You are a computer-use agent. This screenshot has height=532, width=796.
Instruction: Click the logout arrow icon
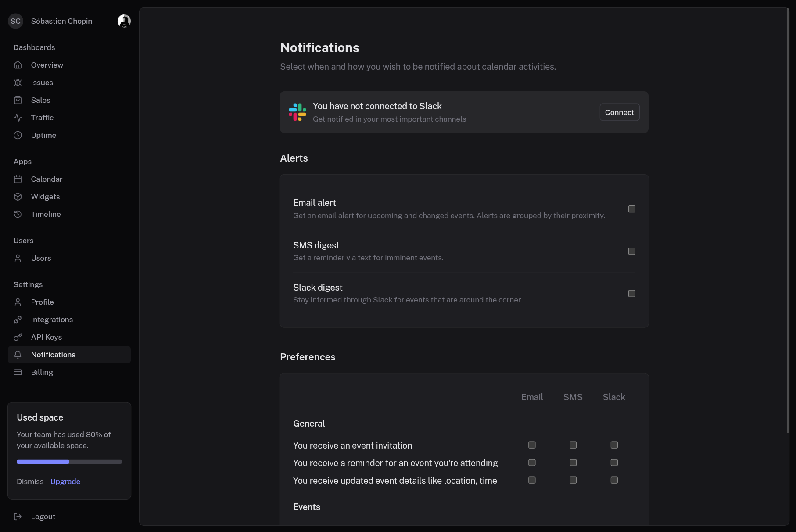[18, 517]
